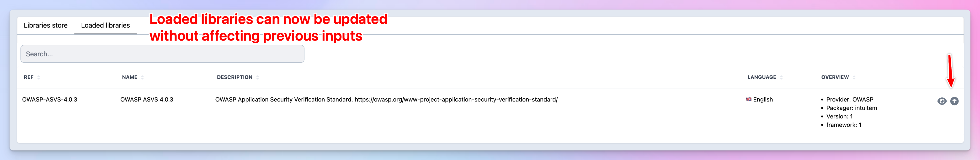980x160 pixels.
Task: Sort table by the DESCRIPTION column label
Action: pos(234,77)
